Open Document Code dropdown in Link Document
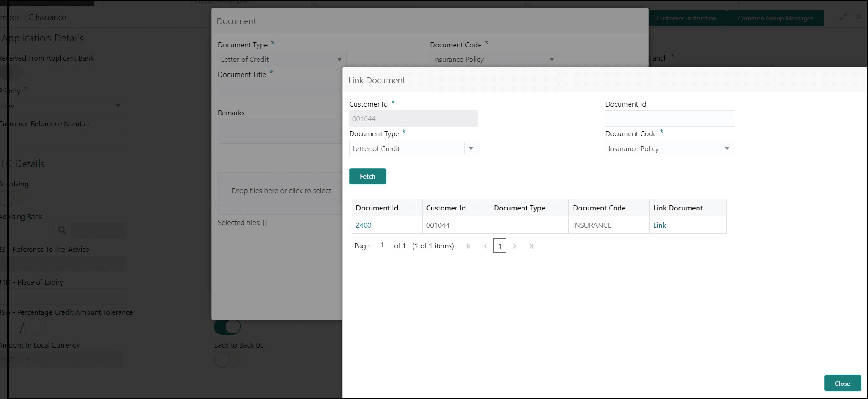 (x=727, y=148)
